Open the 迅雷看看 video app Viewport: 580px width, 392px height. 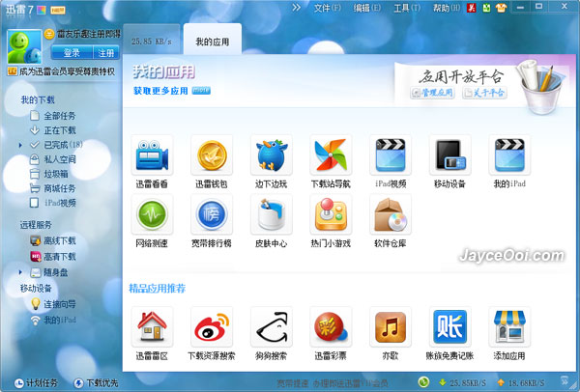pos(152,155)
